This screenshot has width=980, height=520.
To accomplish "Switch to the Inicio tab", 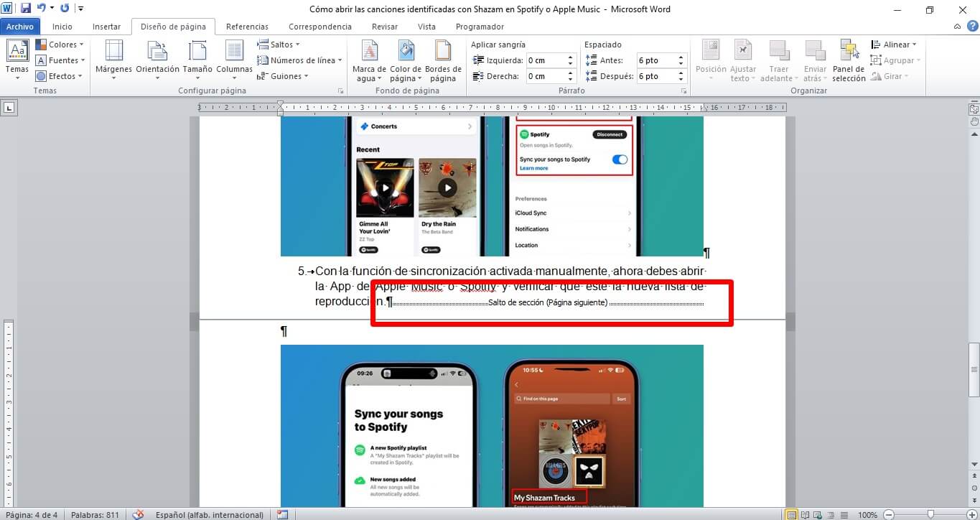I will point(62,27).
